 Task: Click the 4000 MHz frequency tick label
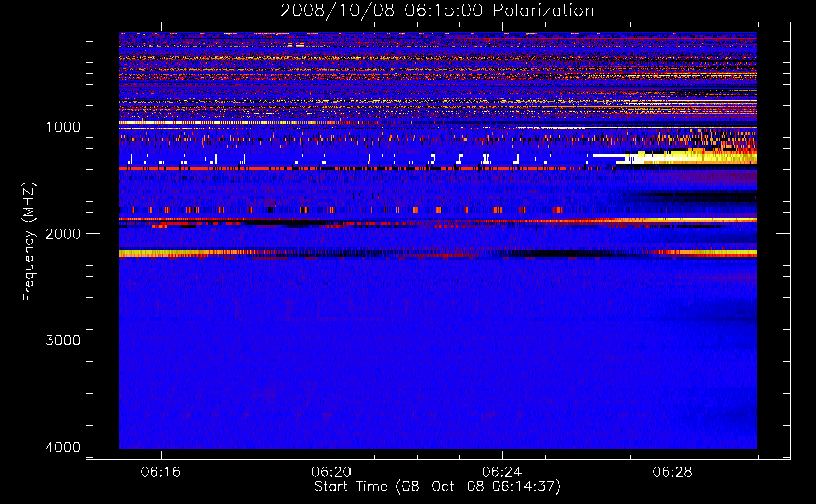coord(63,447)
